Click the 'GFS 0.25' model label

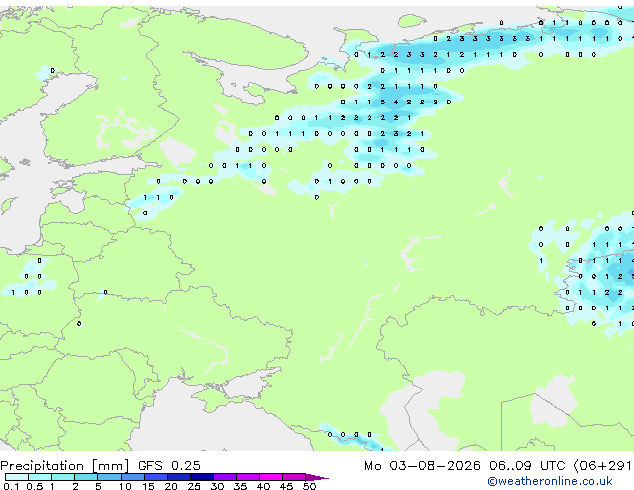[x=169, y=465]
